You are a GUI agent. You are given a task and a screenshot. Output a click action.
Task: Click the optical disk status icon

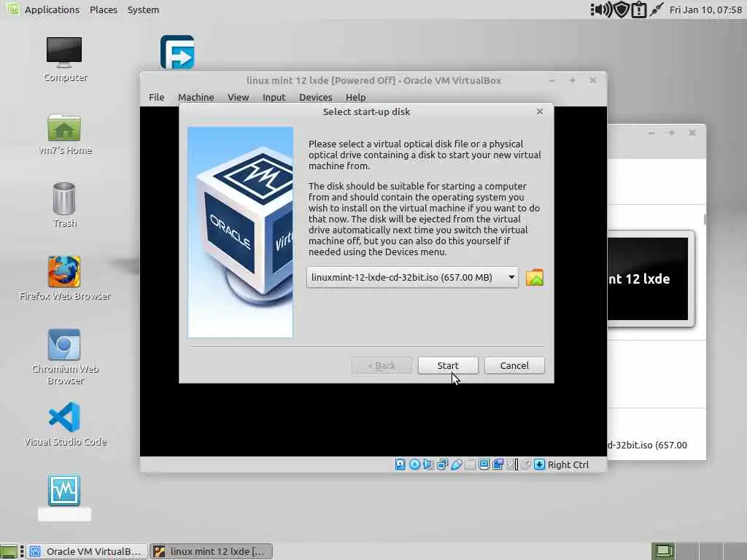click(x=414, y=464)
